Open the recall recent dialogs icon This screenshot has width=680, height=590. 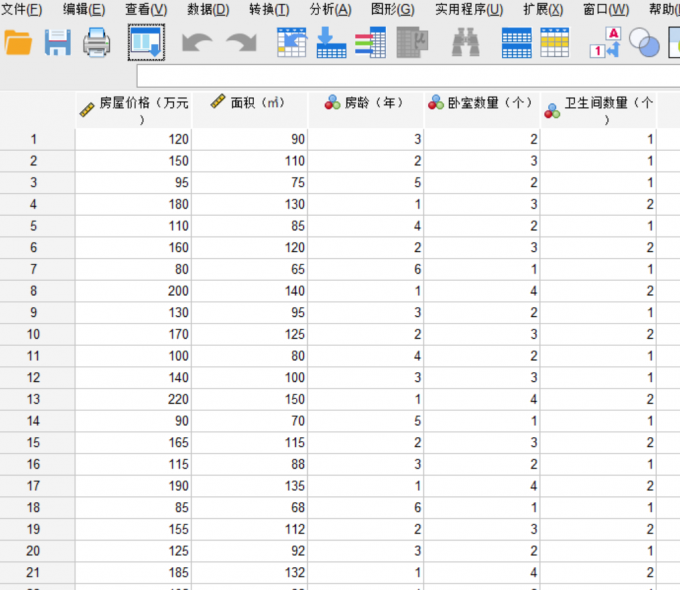(x=146, y=43)
